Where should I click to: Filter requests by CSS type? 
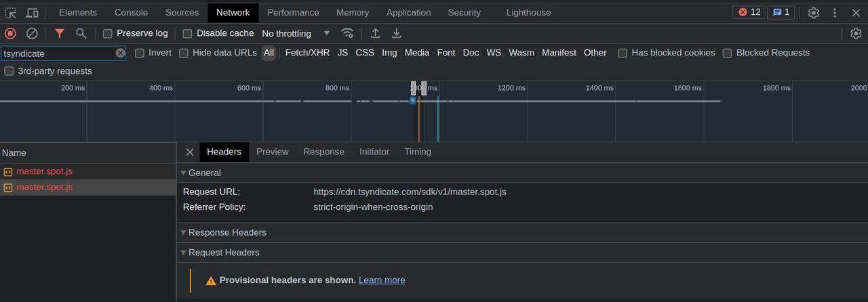(x=365, y=53)
